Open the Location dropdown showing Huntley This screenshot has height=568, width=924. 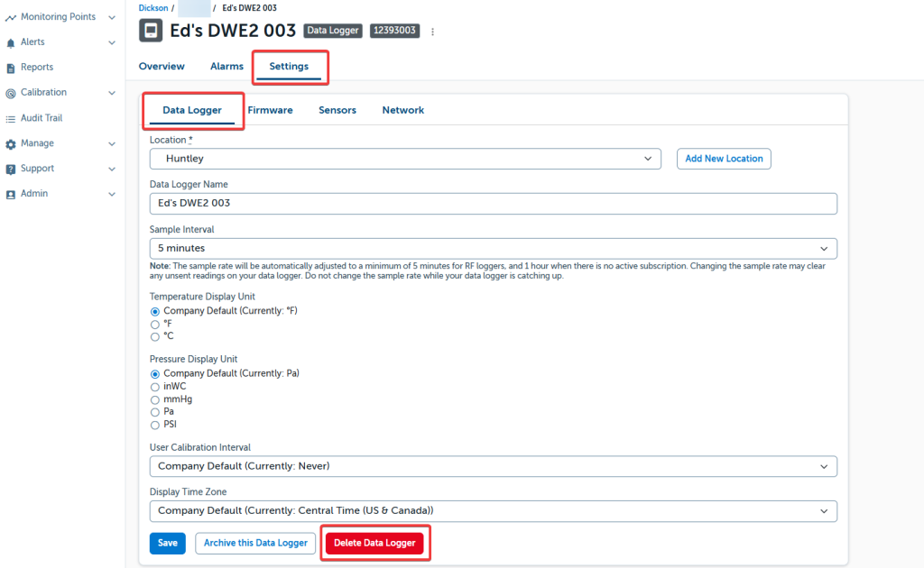(405, 159)
